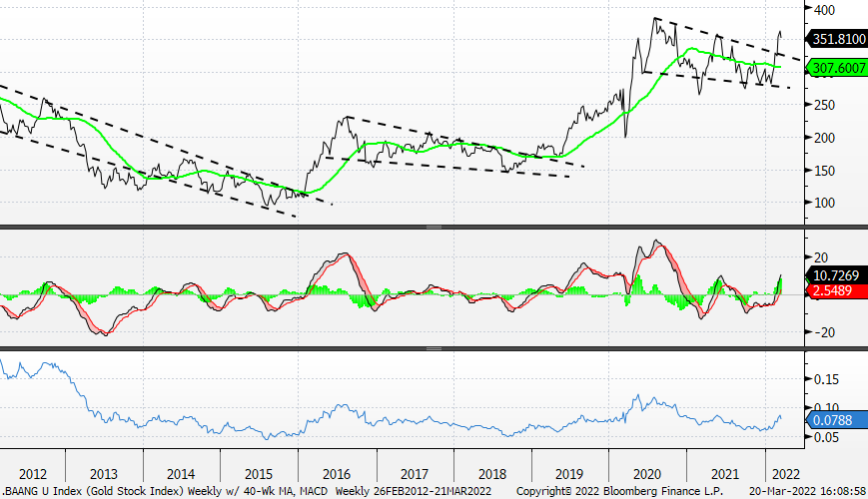The image size is (868, 499).
Task: Click the 2016 year label on time axis
Action: pos(337,474)
